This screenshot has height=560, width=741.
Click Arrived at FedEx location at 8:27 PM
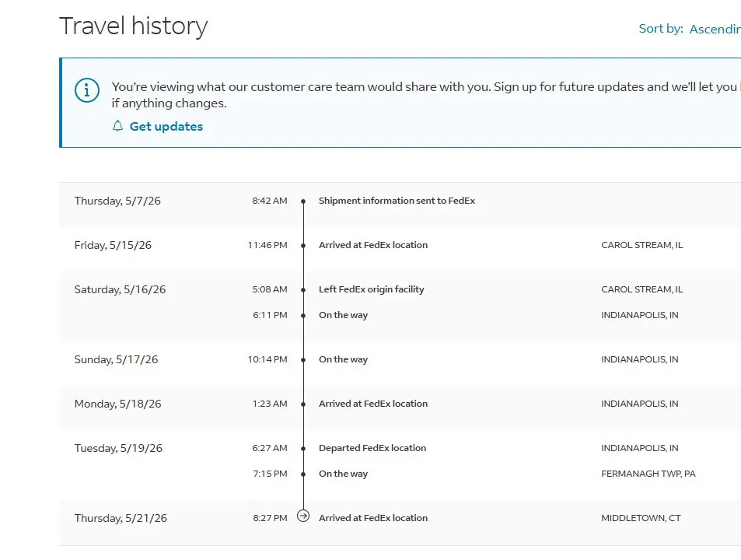tap(373, 518)
